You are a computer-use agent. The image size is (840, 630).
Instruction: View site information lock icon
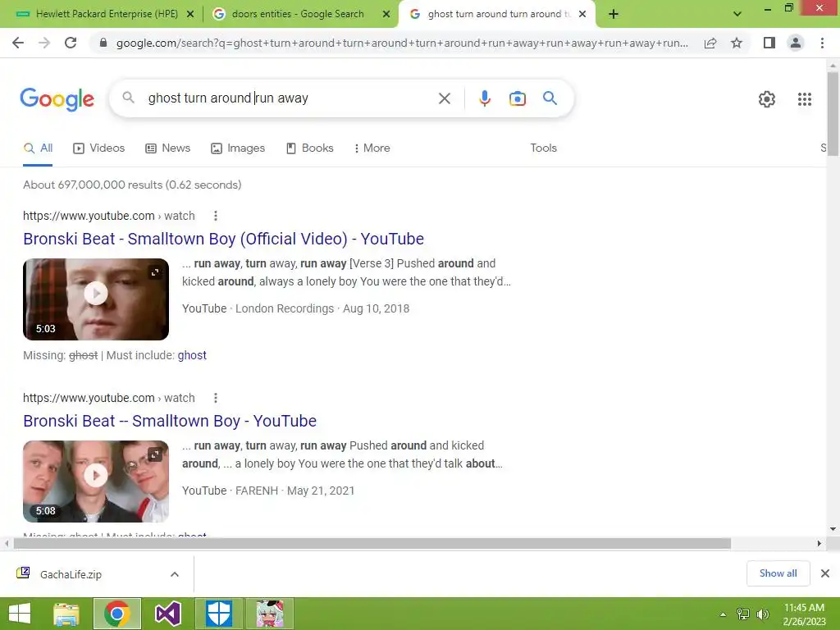[103, 43]
